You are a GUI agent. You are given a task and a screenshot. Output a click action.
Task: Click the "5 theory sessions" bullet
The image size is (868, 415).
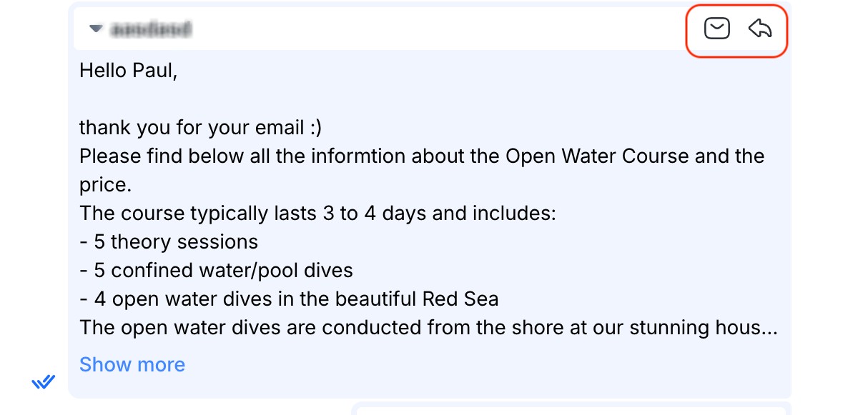169,241
